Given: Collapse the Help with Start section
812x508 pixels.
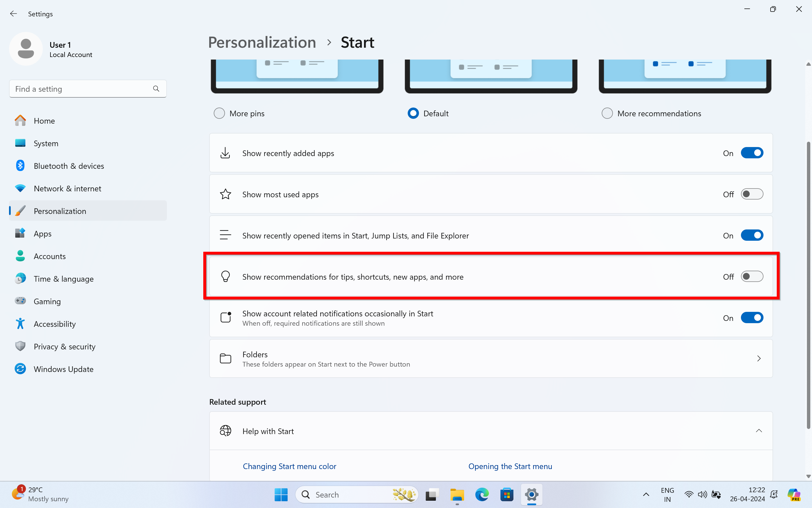Looking at the screenshot, I should point(759,431).
